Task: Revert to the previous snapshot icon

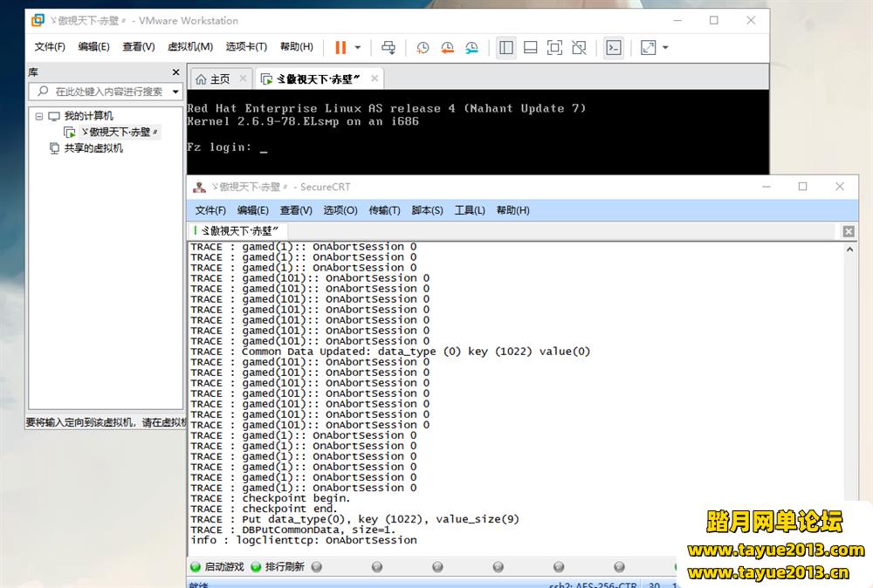Action: tap(447, 47)
